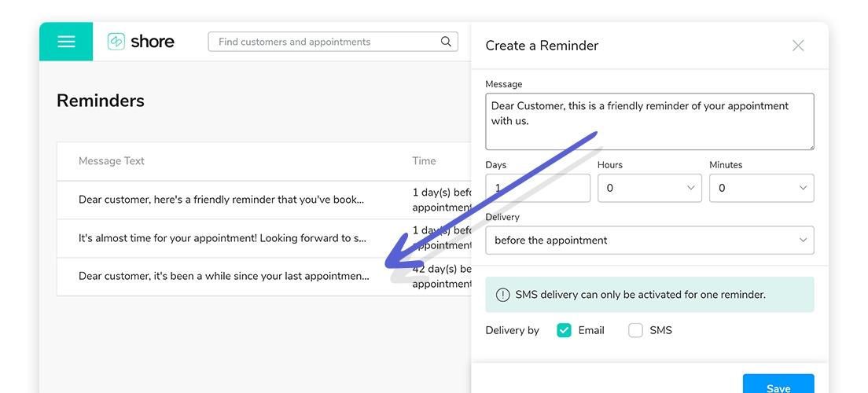Open the hamburger menu
Screen dimensions: 868x393
(x=66, y=42)
